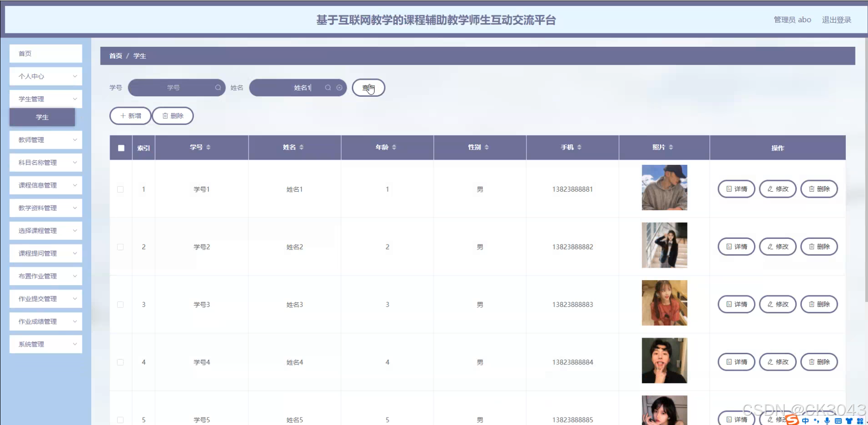Check the row checkbox for 学号2
Viewport: 868px width, 425px height.
[120, 247]
